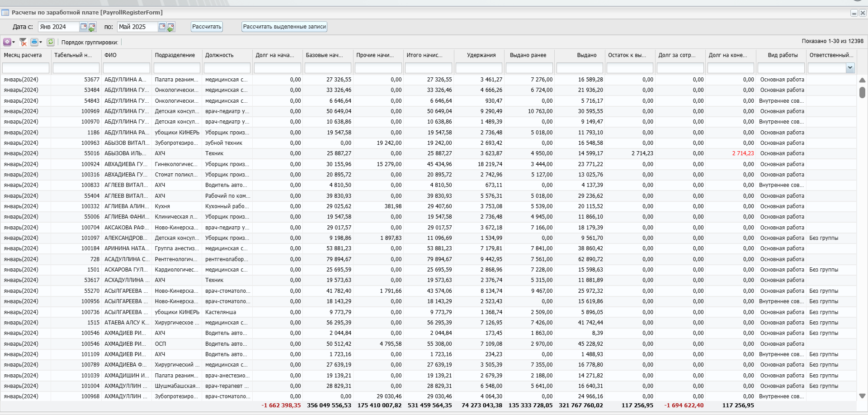Click the Порядок группировки label
868x415 pixels.
(90, 43)
